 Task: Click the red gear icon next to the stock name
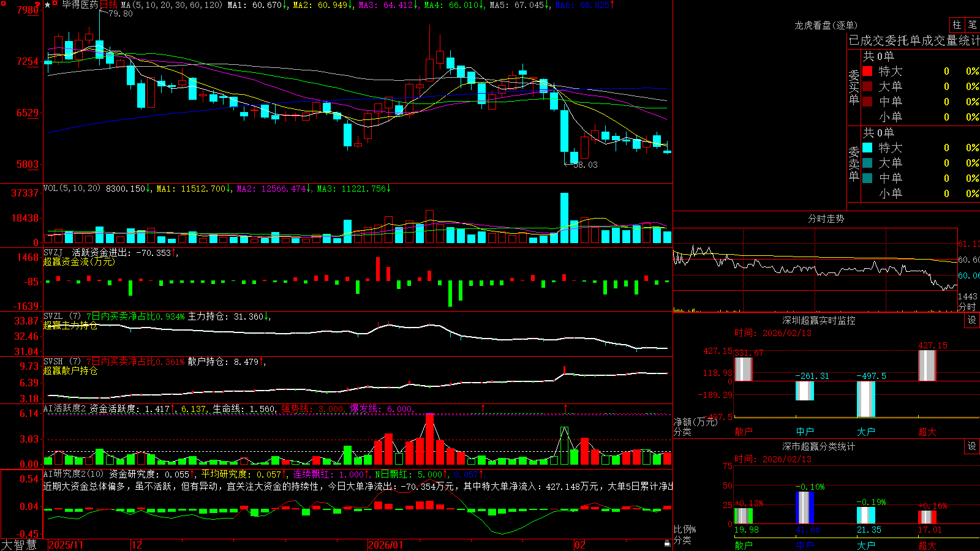coord(55,2)
